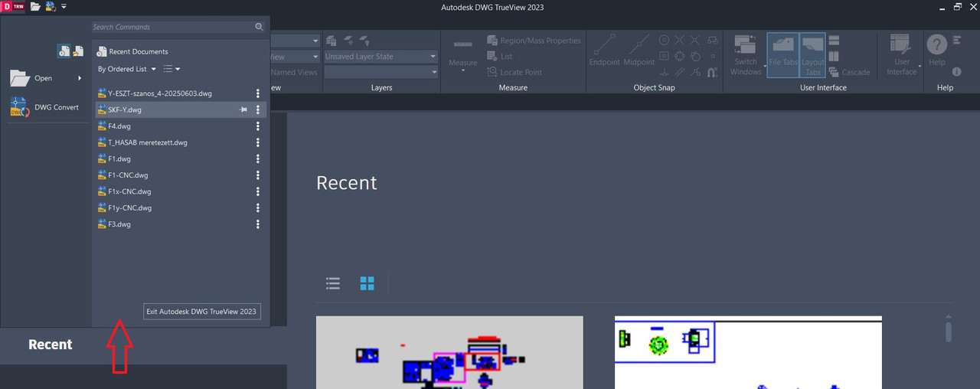
Task: Open the three-dot menu for F4.dwg
Action: (258, 126)
